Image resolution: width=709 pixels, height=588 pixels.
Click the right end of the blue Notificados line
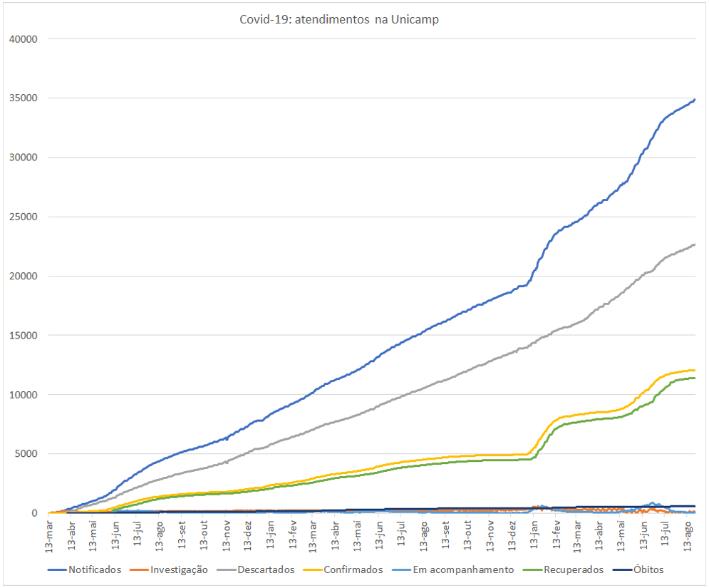click(694, 100)
